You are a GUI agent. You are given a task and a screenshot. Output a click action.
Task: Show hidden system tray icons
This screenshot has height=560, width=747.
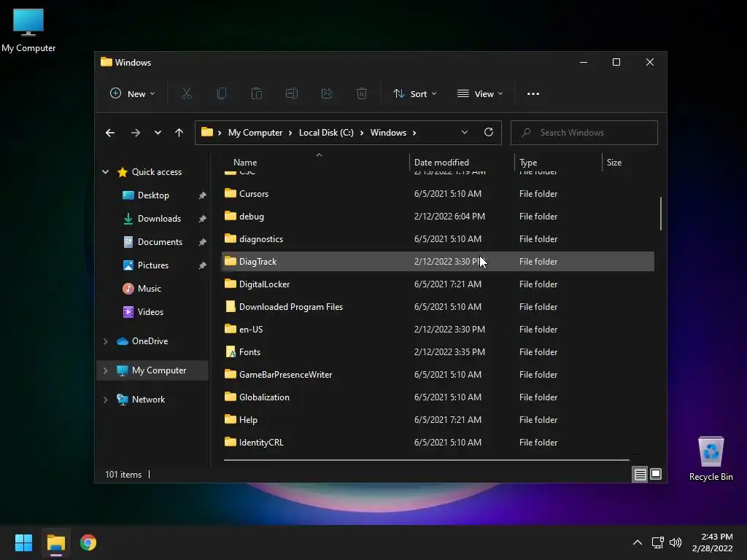638,542
